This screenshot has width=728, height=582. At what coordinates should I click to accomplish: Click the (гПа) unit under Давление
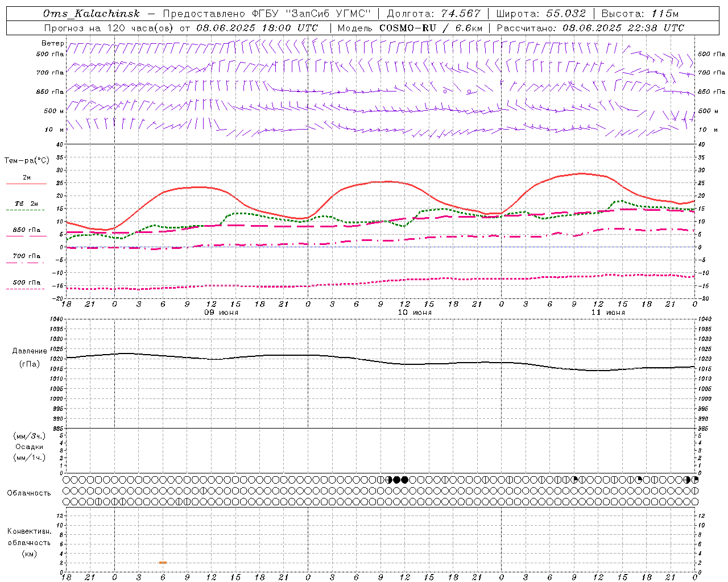30,364
